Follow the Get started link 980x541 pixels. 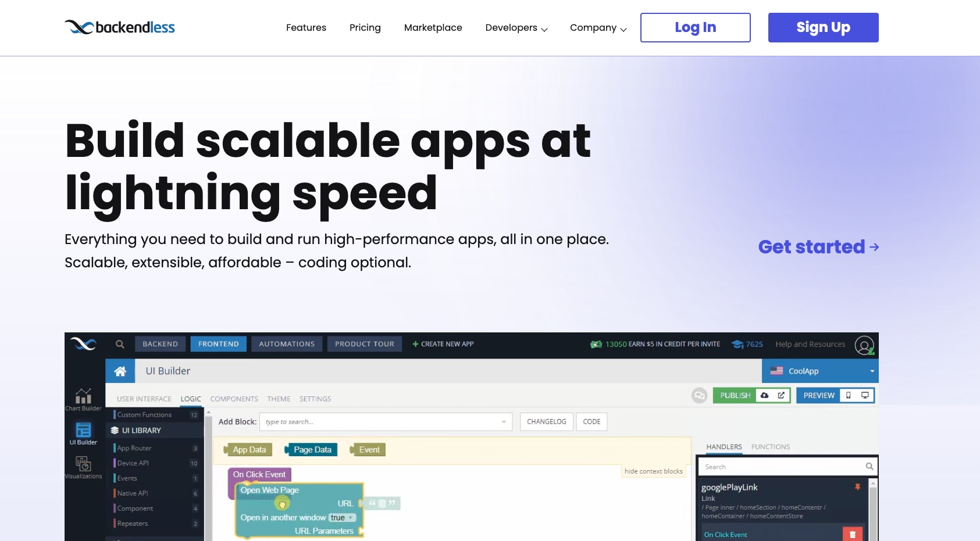[818, 247]
